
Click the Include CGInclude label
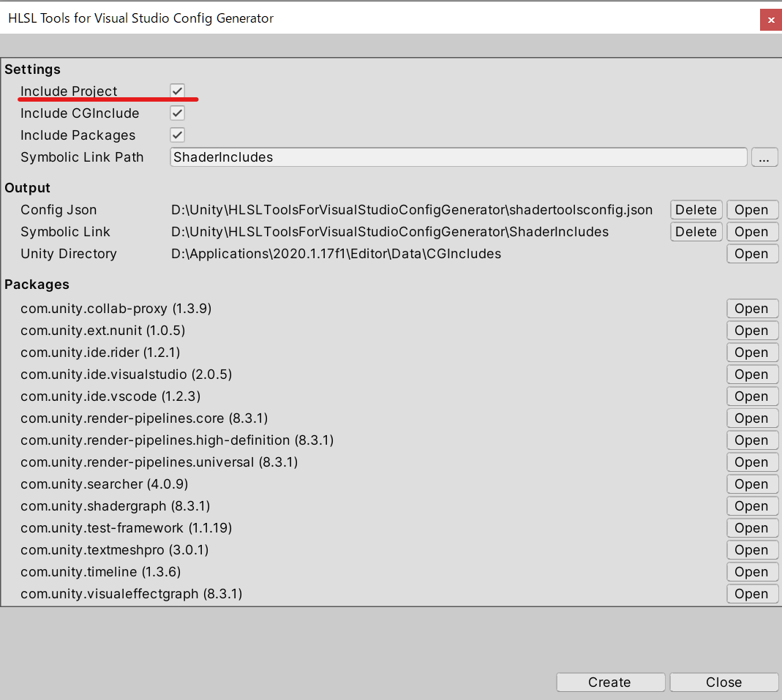(x=80, y=113)
